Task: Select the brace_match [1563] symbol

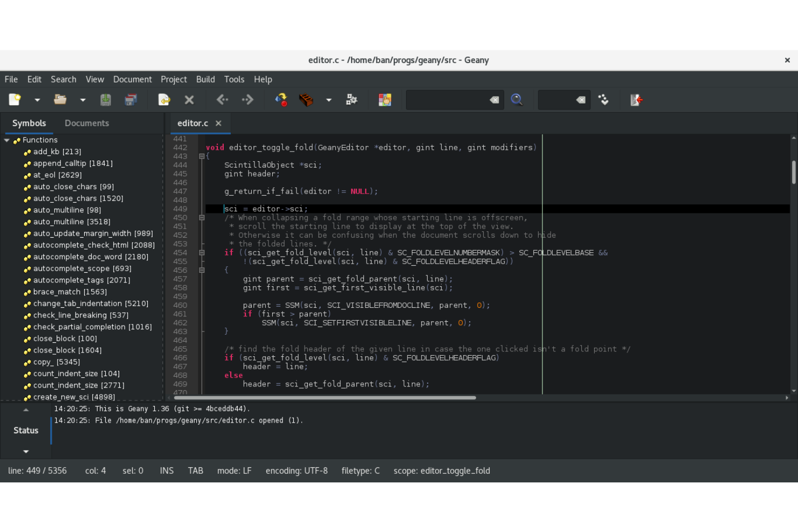Action: coord(70,292)
